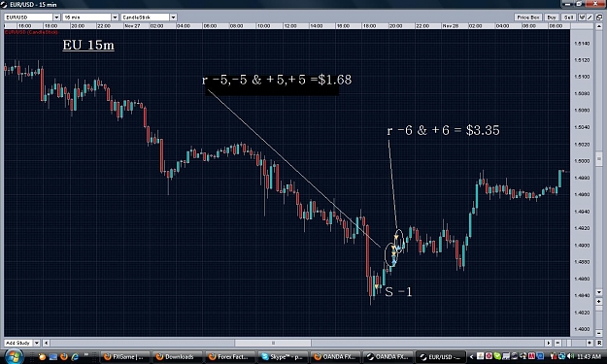This screenshot has height=364, width=607.
Task: Click the horizontal scrollbar left arrow
Action: click(x=46, y=343)
